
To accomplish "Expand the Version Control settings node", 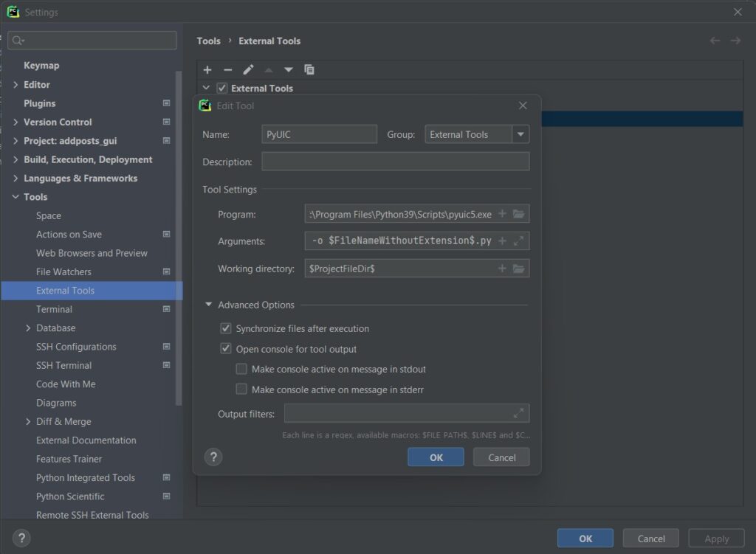I will coord(16,122).
